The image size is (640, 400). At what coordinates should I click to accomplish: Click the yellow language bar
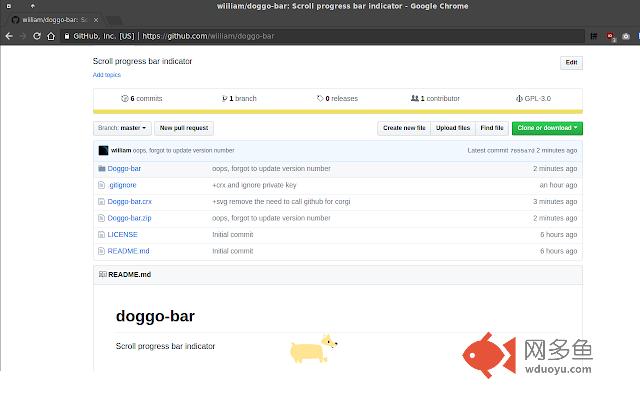[x=338, y=112]
